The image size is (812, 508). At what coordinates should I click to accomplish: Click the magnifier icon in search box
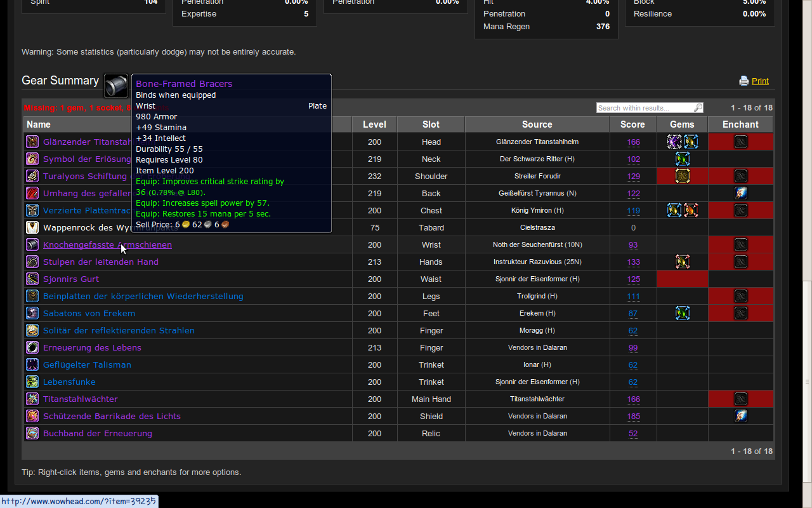tap(698, 108)
